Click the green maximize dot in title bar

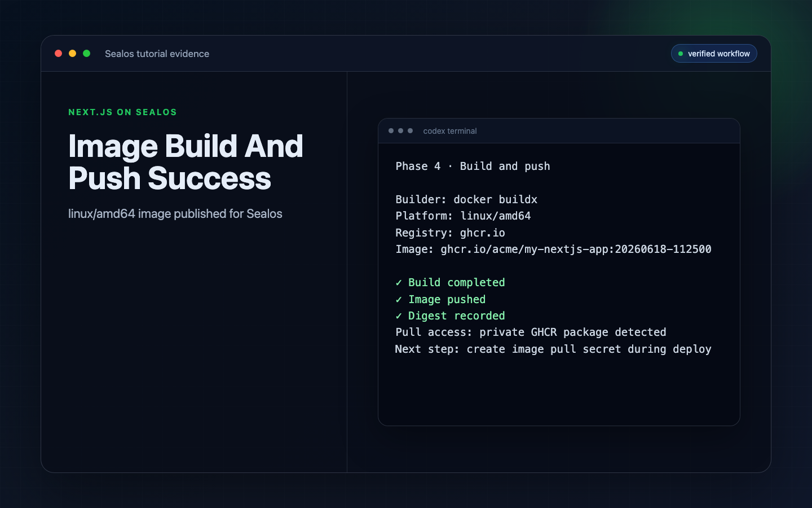tap(87, 54)
